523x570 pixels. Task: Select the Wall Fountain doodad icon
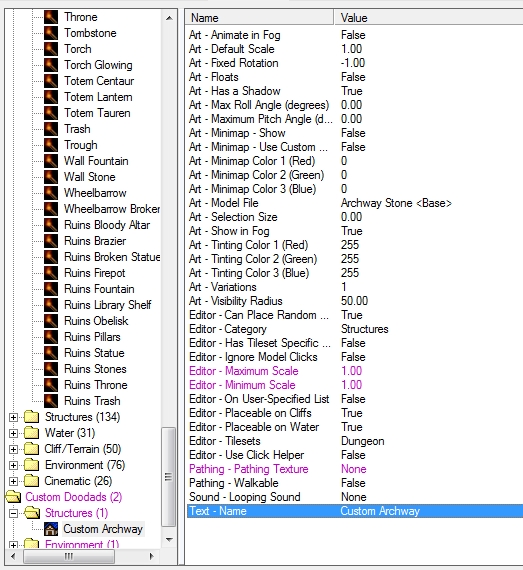click(51, 161)
